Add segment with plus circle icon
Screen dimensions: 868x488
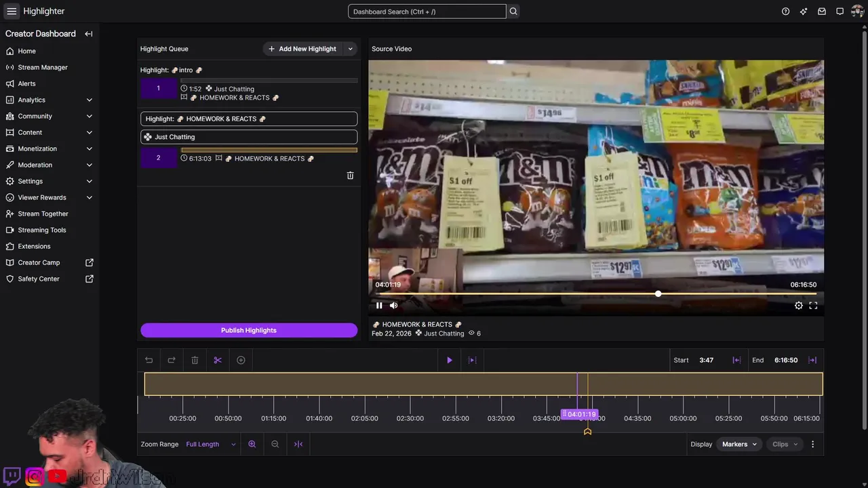[241, 361]
